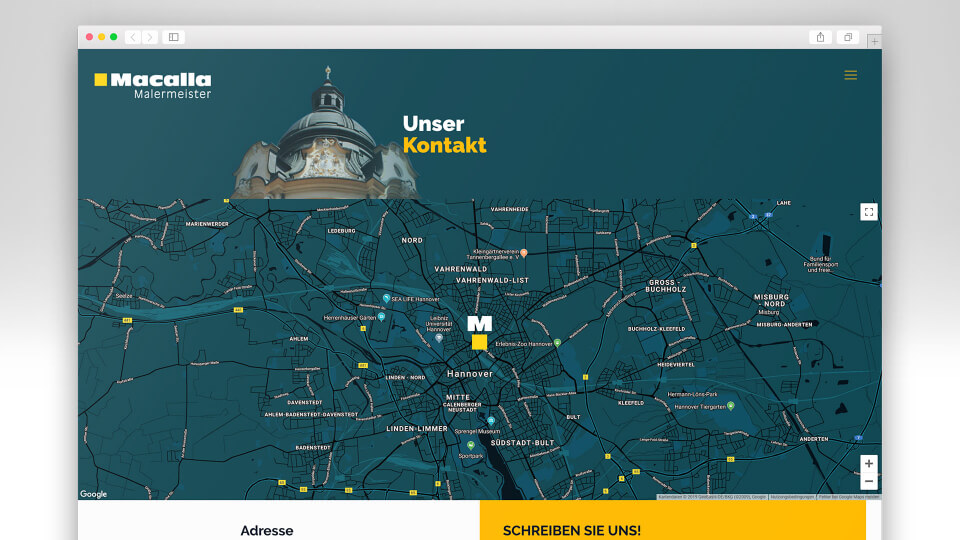Viewport: 960px width, 540px height.
Task: Click the LEDEBURG district label
Action: point(341,231)
